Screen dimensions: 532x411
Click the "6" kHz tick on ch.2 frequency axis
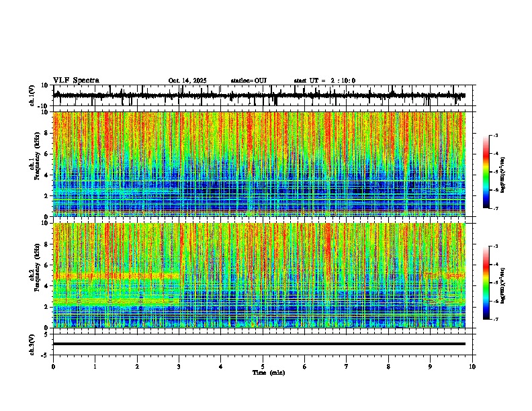[x=47, y=265]
